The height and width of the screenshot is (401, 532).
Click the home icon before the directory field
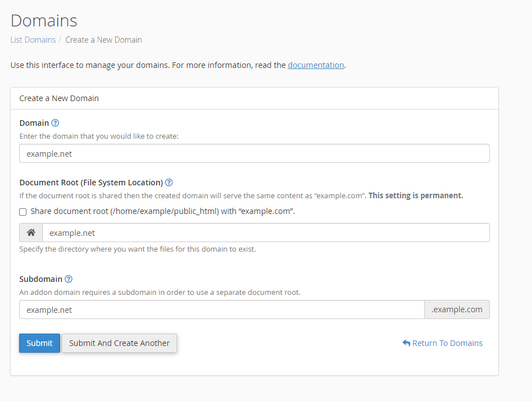31,233
